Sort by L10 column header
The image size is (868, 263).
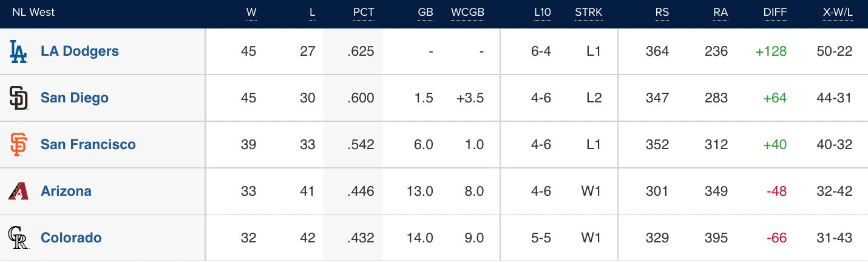coord(541,13)
